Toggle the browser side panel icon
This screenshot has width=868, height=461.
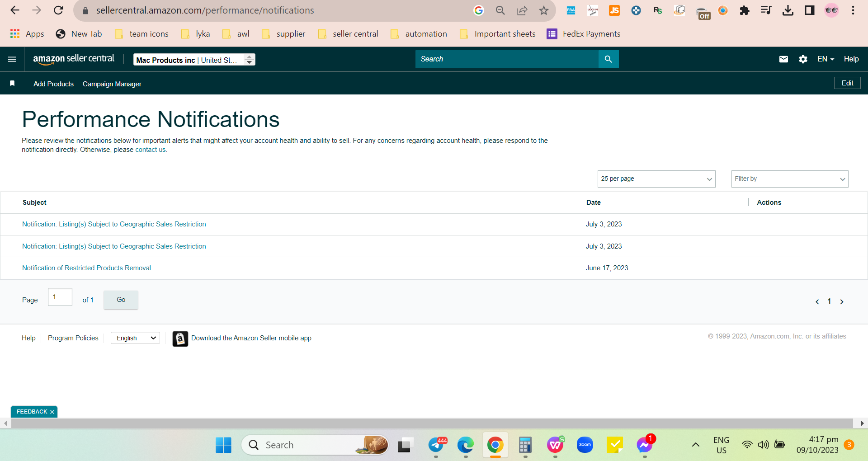pos(810,10)
